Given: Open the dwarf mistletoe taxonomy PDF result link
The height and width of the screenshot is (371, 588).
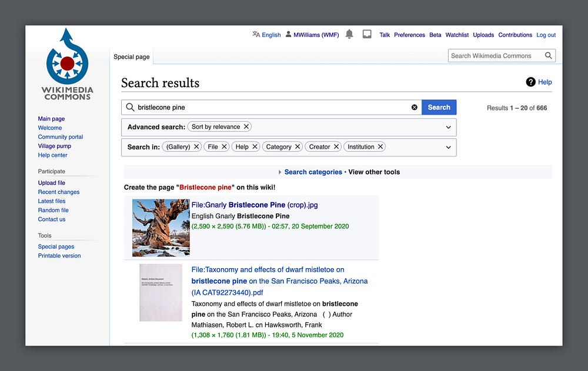Looking at the screenshot, I should coord(279,281).
